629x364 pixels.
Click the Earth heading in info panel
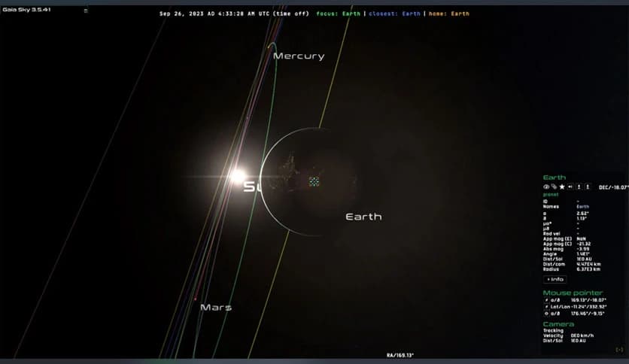pos(555,177)
